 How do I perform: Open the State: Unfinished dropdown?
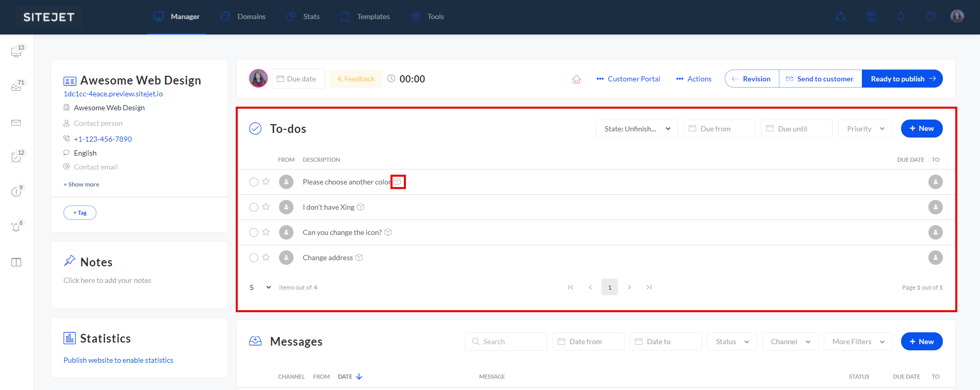[636, 129]
